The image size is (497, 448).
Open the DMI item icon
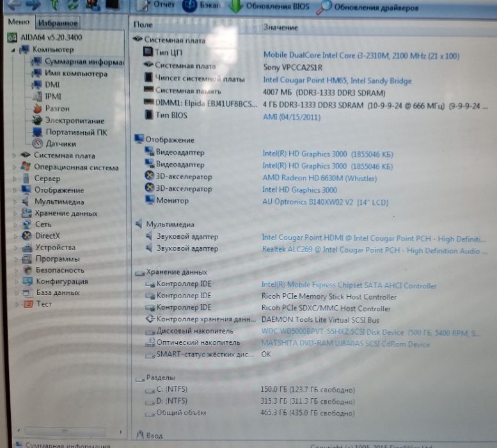pos(36,84)
